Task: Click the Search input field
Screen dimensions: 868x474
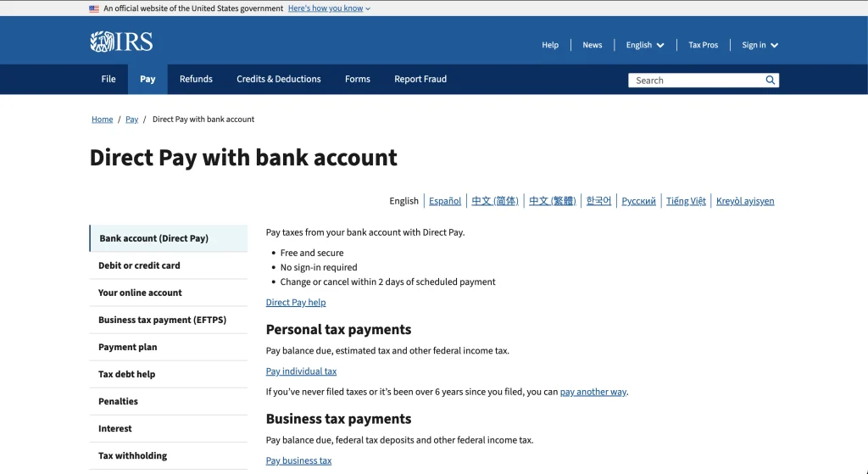Action: (696, 81)
